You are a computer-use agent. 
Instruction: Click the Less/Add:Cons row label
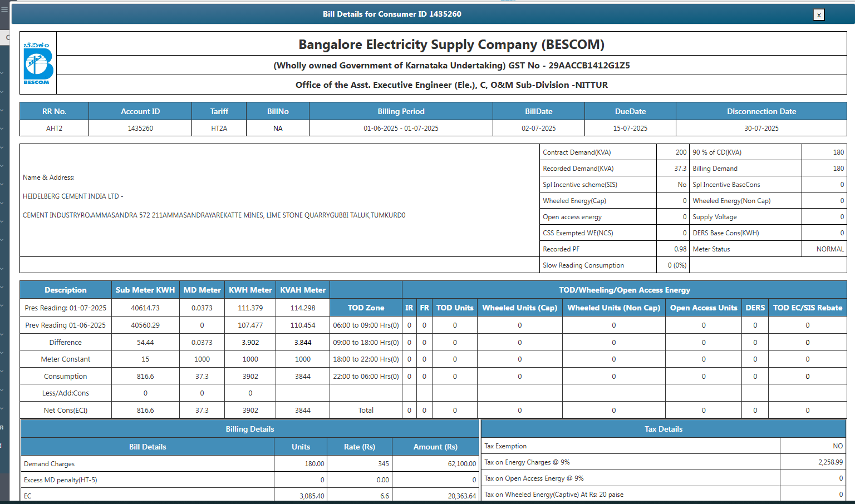point(66,393)
